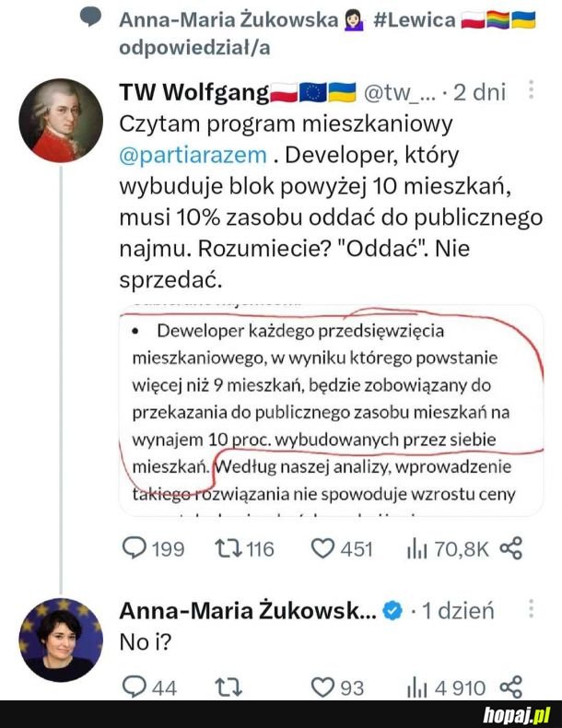Reply to Anna-Maria Żukowska's tweet
Screen dimensions: 562x728
(x=135, y=687)
